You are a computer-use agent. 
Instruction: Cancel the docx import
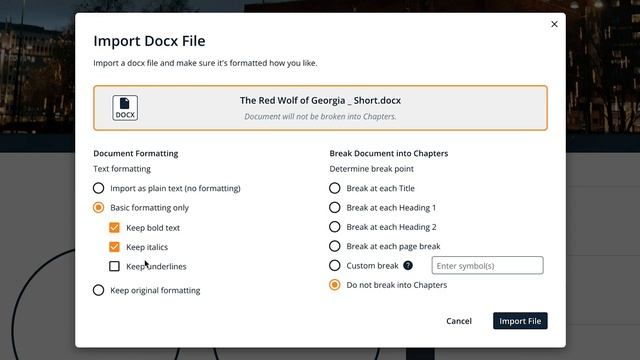point(459,321)
